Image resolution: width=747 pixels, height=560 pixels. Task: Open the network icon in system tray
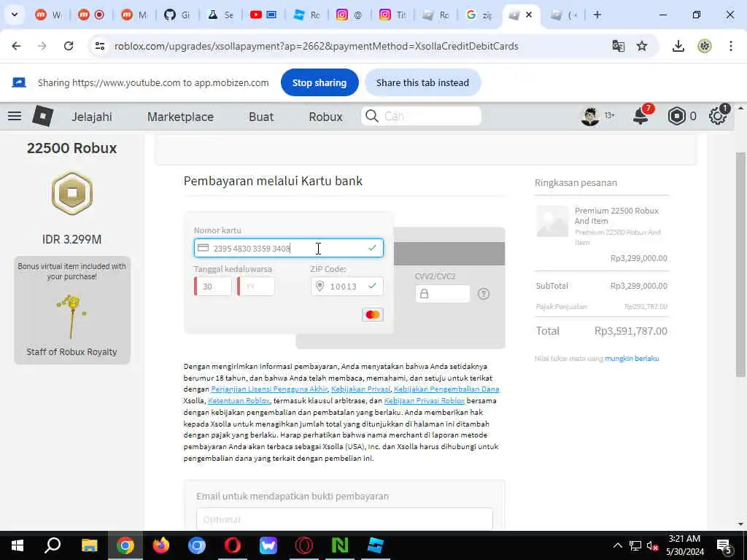(x=635, y=545)
